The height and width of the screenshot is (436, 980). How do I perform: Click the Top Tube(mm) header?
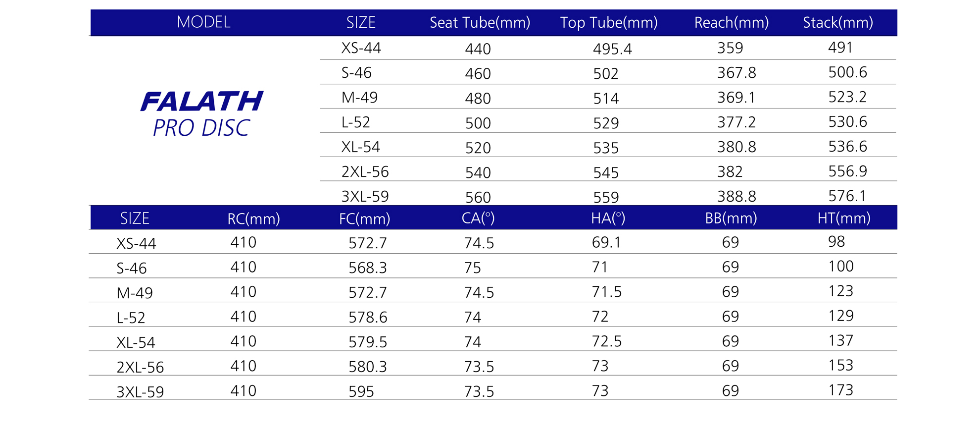point(608,23)
